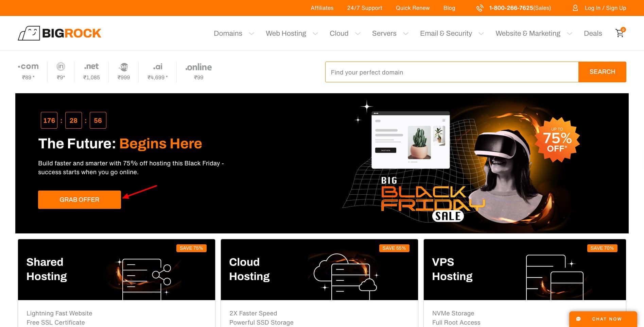Select the .org domain icon
The height and width of the screenshot is (327, 644).
tap(124, 67)
